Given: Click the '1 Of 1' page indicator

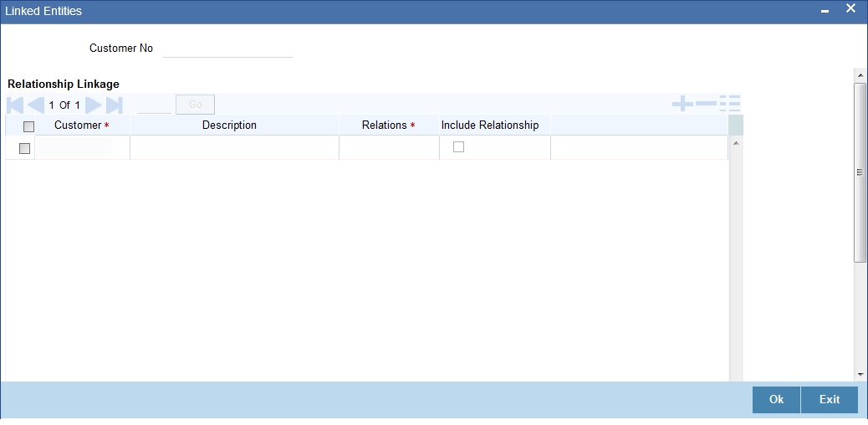Looking at the screenshot, I should click(x=64, y=105).
